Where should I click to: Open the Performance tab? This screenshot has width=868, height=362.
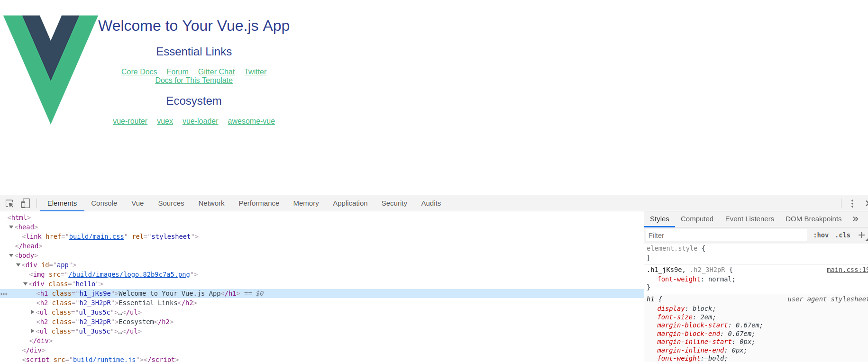[x=259, y=203]
